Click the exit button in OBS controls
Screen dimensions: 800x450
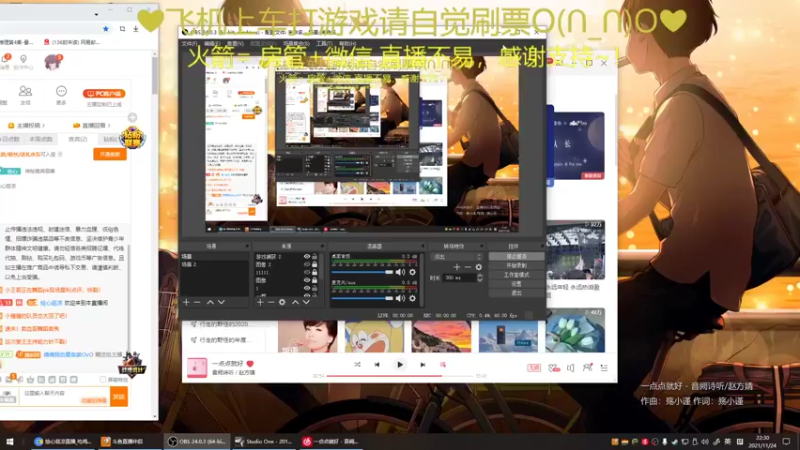point(516,293)
